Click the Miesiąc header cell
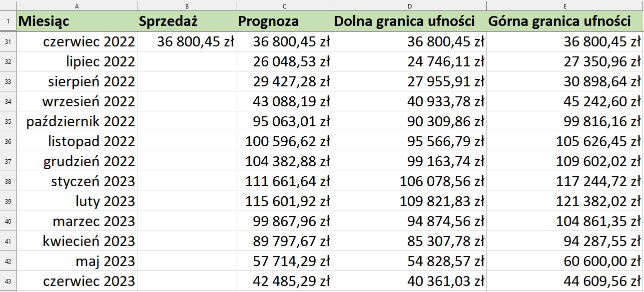 point(76,21)
